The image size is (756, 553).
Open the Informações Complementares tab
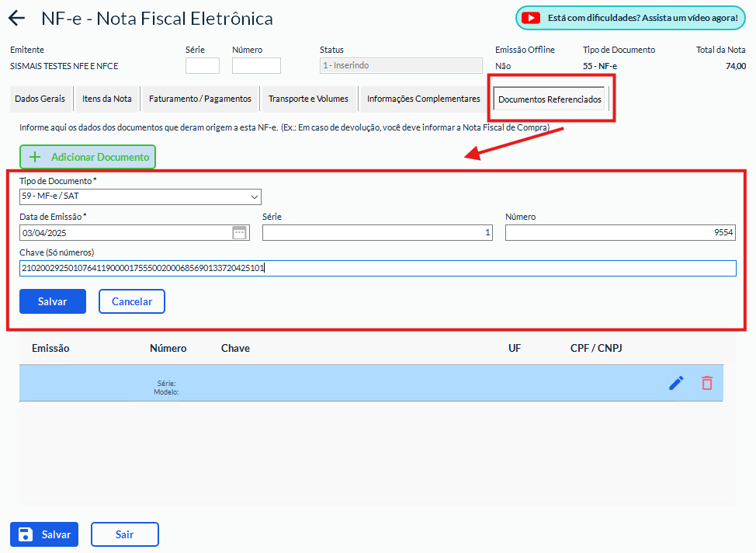click(x=424, y=99)
